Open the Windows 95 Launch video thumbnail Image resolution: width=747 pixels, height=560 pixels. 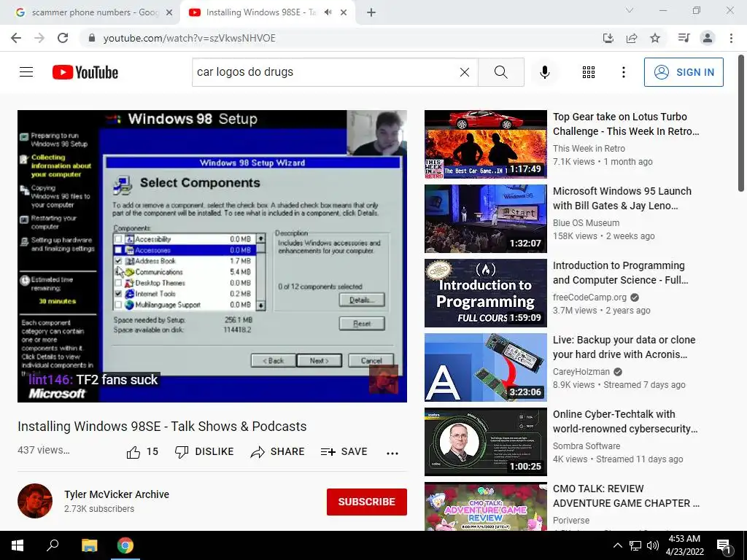tap(485, 219)
